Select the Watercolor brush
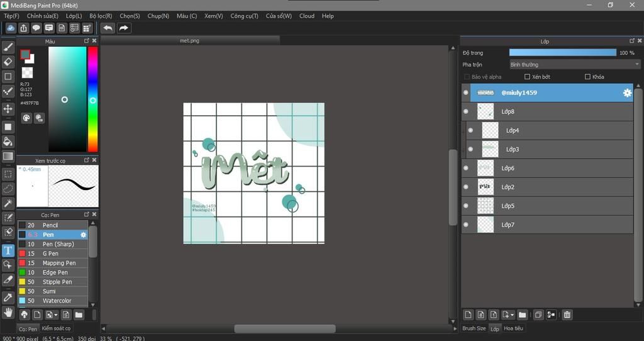This screenshot has height=341, width=644. [x=53, y=301]
